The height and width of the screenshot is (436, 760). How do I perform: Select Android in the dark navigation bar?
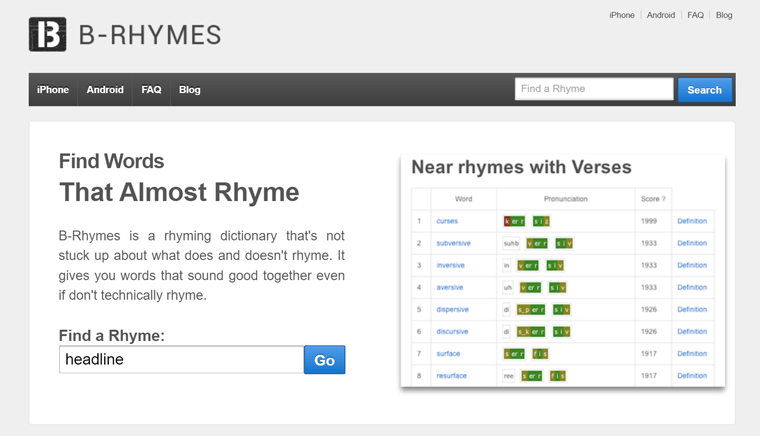(x=105, y=90)
